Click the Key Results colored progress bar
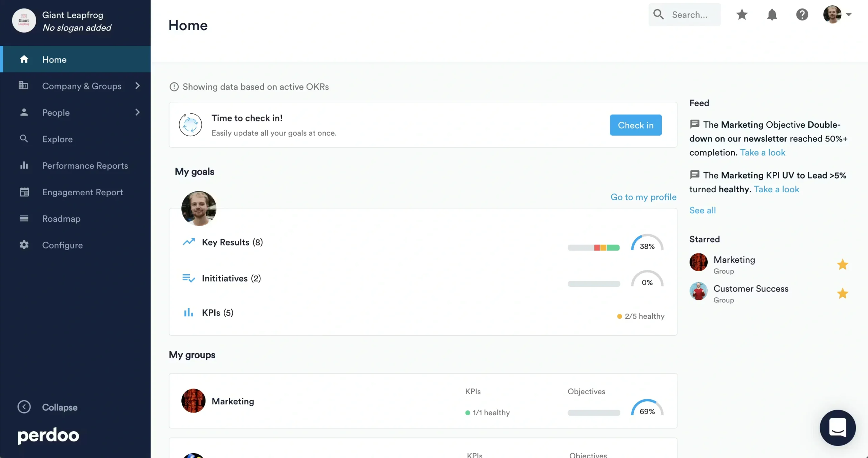Image resolution: width=868 pixels, height=458 pixels. [x=593, y=247]
